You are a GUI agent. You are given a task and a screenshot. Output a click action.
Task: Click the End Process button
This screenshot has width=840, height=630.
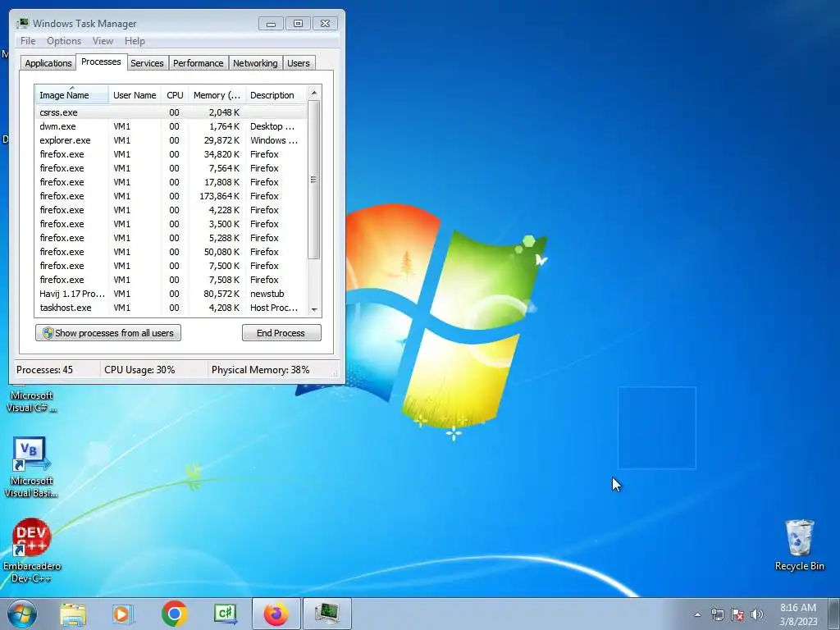point(281,333)
